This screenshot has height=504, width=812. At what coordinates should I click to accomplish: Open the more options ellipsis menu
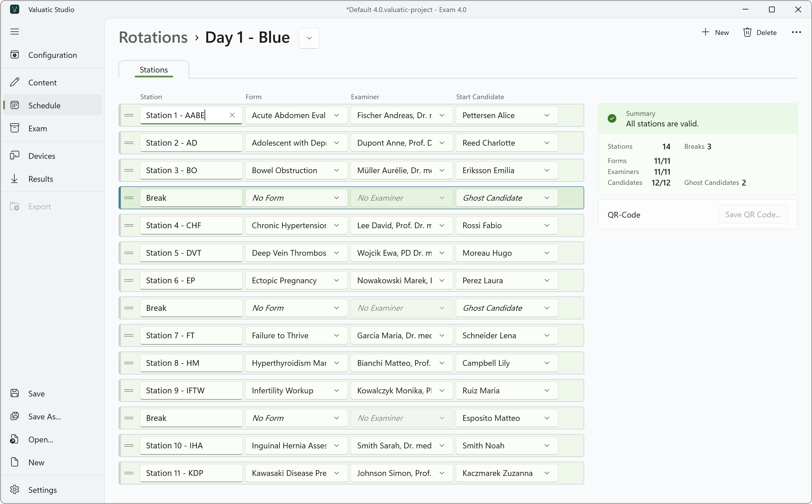[796, 32]
